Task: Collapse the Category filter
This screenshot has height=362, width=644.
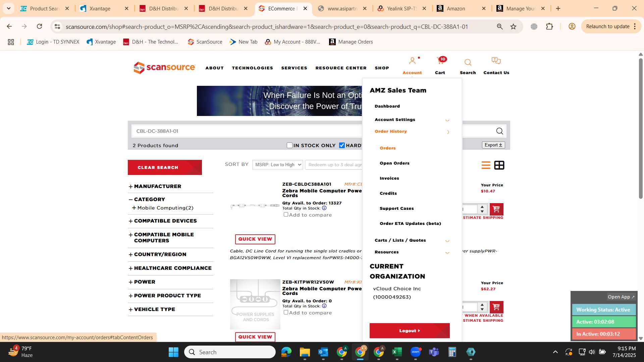Action: pyautogui.click(x=130, y=199)
